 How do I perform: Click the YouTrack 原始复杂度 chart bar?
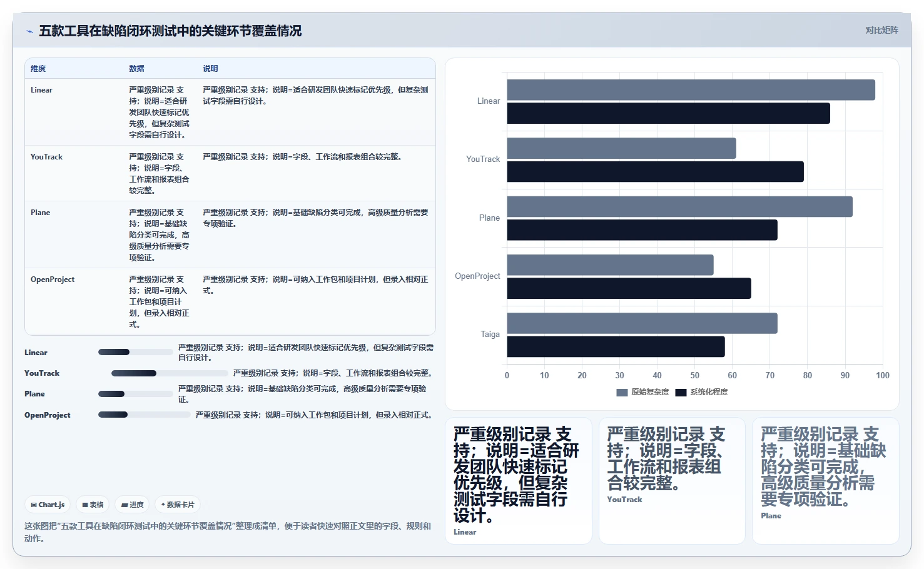(621, 148)
